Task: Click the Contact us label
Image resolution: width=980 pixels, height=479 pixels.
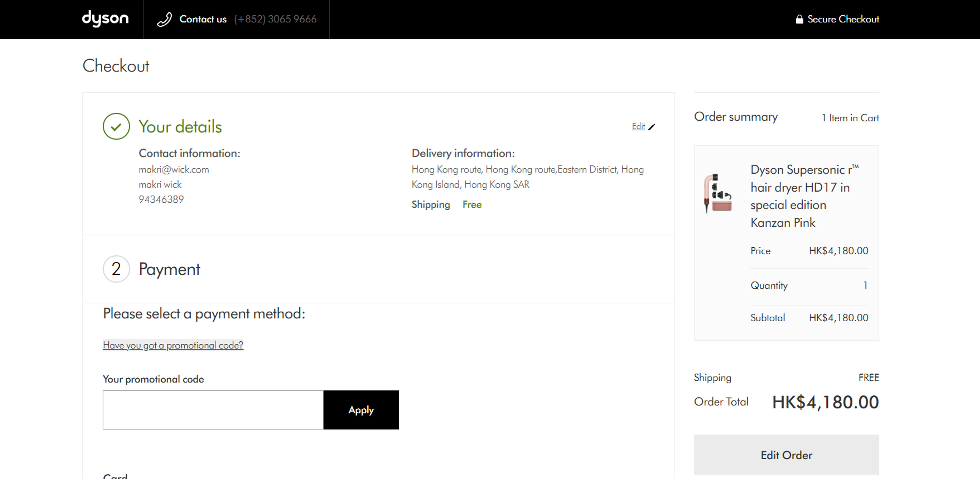Action: pyautogui.click(x=203, y=19)
